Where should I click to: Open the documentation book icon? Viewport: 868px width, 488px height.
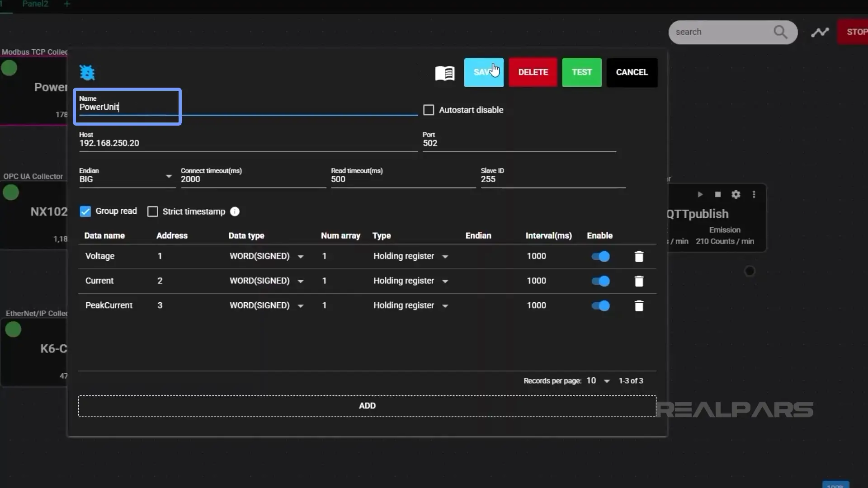point(444,73)
